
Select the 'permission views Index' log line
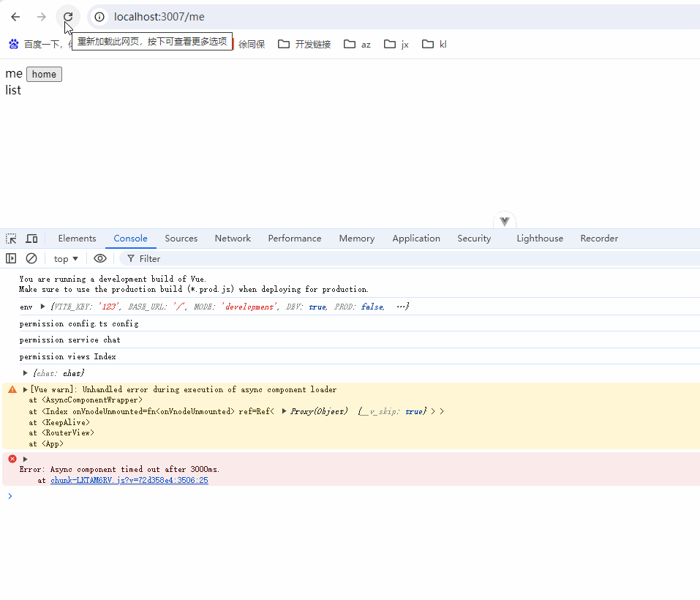[x=67, y=356]
